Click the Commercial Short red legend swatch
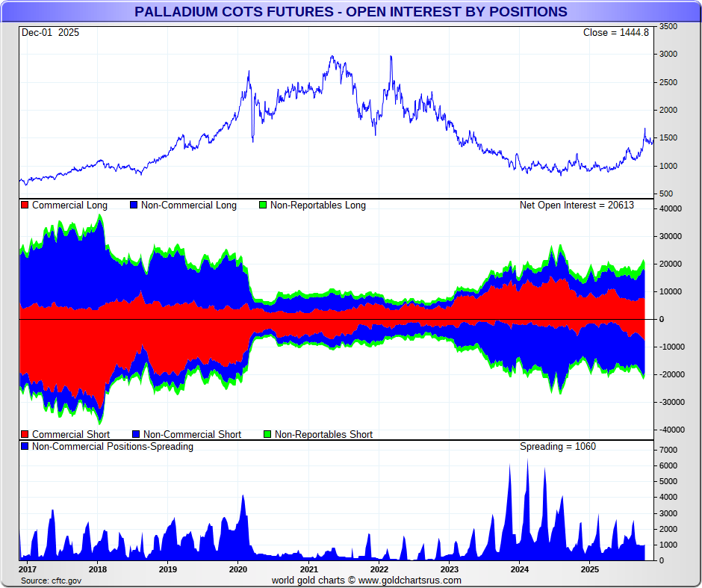The height and width of the screenshot is (588, 702). coord(25,434)
